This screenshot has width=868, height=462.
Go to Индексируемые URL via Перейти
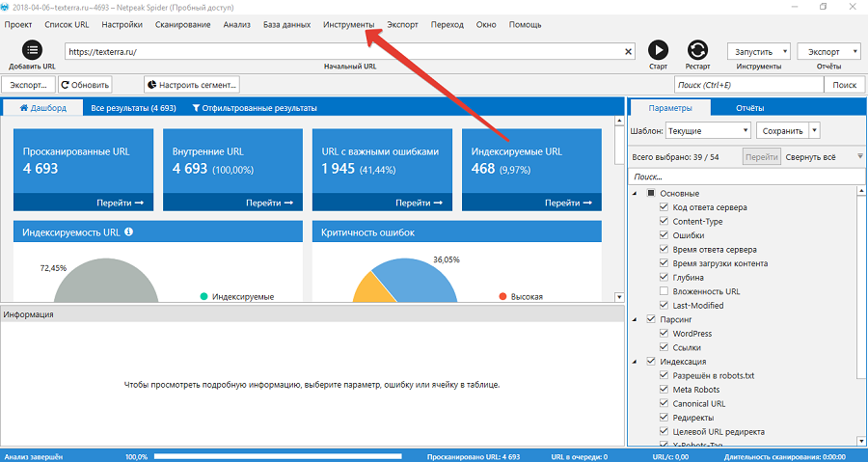click(x=568, y=204)
